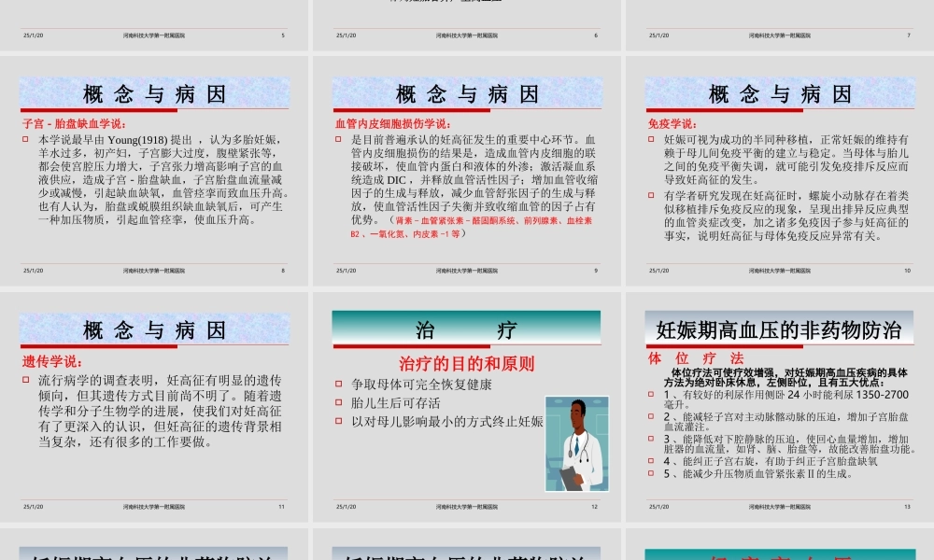Click the red heading "治疗的目的和原则"
The image size is (934, 560).
tap(466, 361)
